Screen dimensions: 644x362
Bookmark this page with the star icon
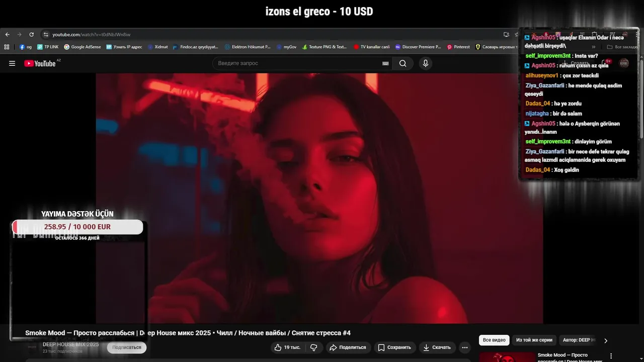click(516, 35)
